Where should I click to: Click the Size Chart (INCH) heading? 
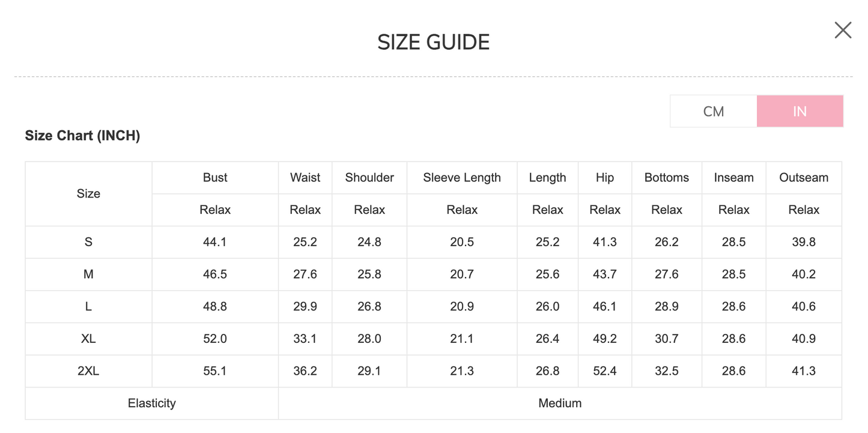tap(82, 135)
